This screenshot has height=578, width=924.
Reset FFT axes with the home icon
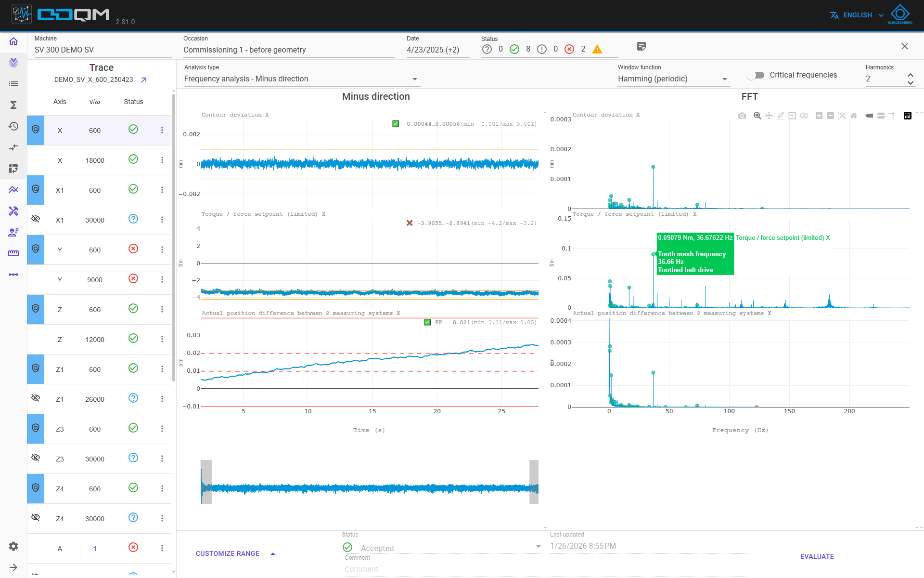click(x=854, y=116)
